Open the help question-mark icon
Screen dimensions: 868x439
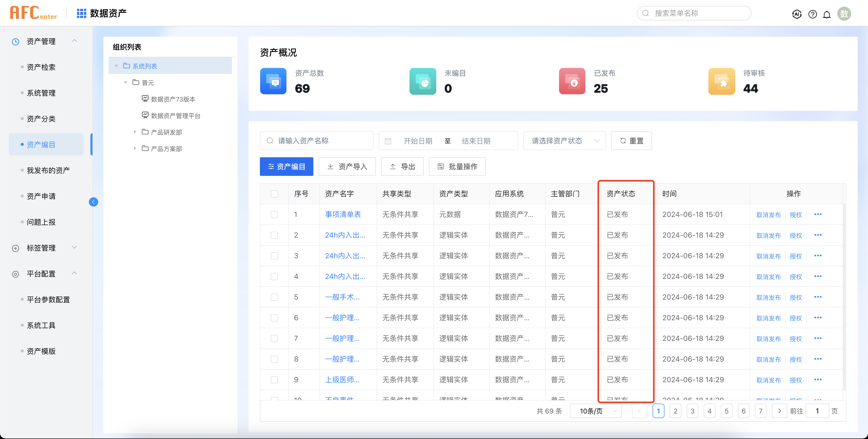coord(812,14)
